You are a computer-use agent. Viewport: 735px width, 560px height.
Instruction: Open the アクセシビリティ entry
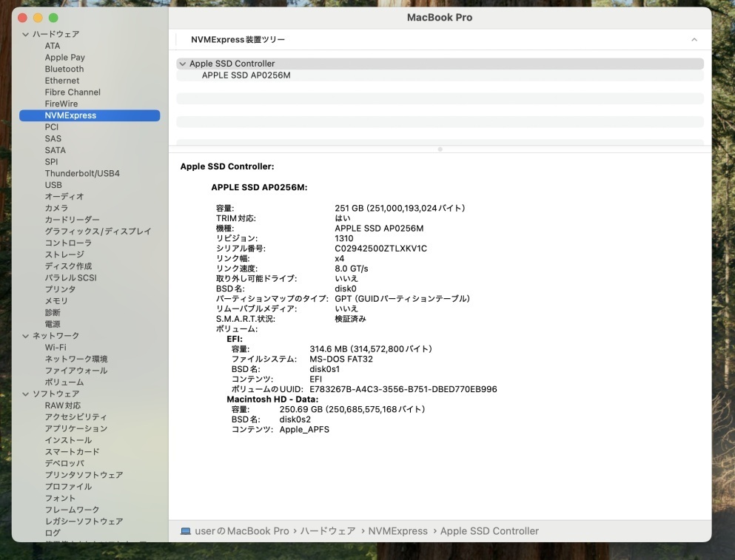coord(76,417)
